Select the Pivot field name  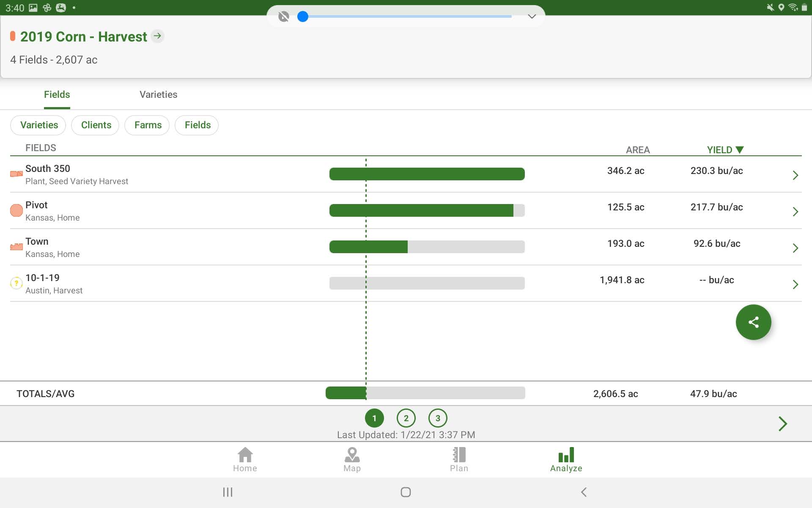tap(36, 205)
